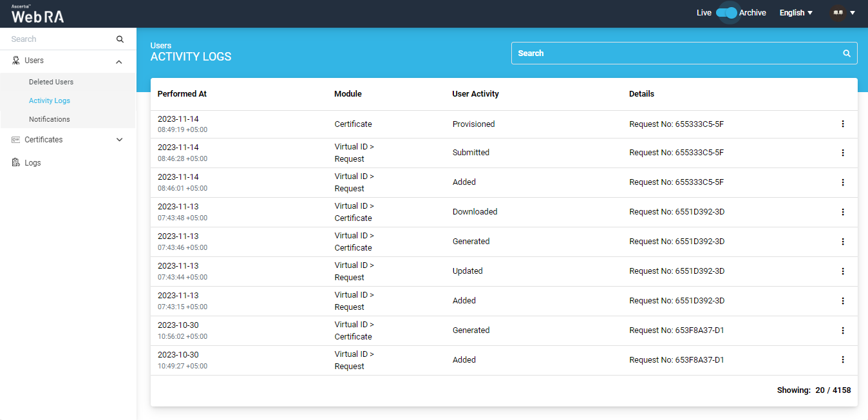Select Notifications in the sidebar
Image resolution: width=868 pixels, height=420 pixels.
(x=49, y=119)
